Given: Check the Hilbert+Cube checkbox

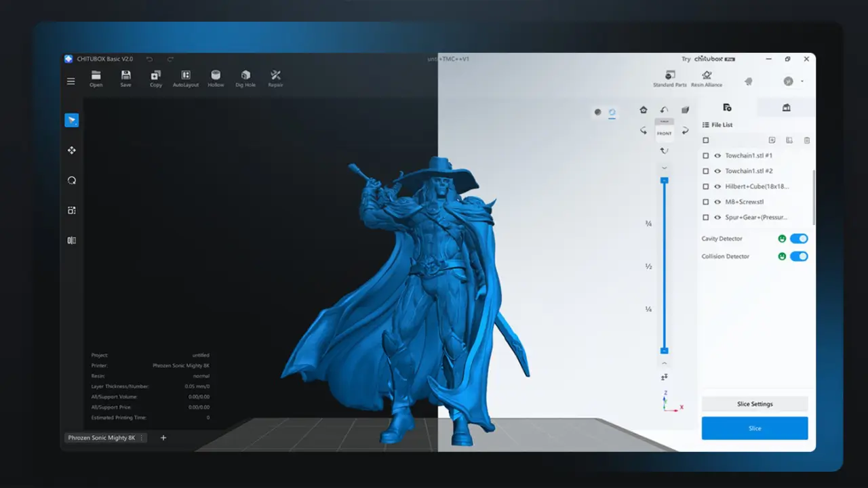Looking at the screenshot, I should coord(706,186).
